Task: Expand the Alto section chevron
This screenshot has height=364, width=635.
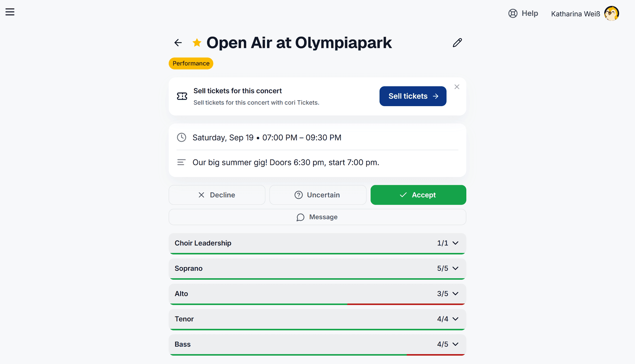Action: tap(455, 293)
